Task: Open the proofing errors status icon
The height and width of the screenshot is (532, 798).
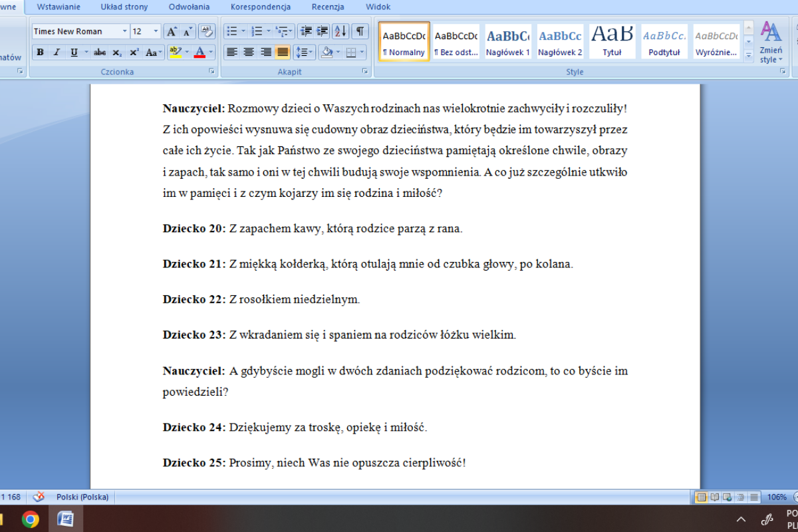Action: pyautogui.click(x=39, y=497)
